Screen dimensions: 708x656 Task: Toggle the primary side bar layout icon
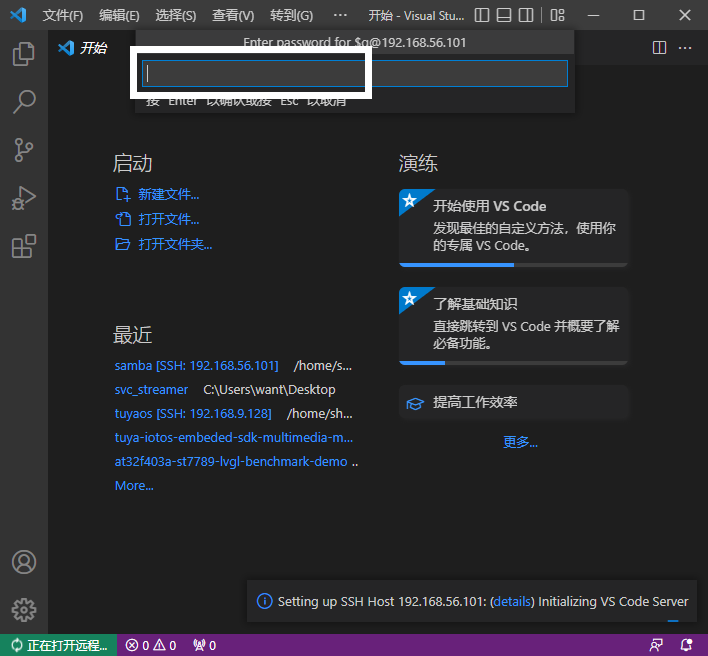[482, 15]
